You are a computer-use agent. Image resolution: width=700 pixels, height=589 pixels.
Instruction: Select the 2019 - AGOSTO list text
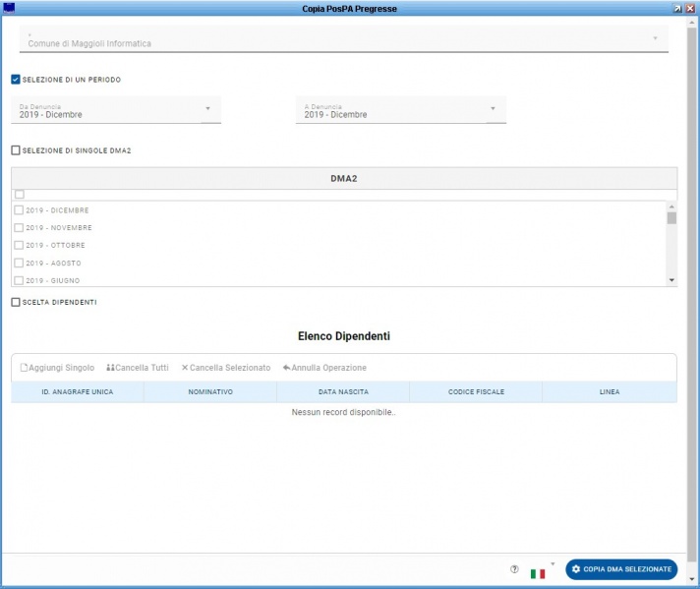53,263
